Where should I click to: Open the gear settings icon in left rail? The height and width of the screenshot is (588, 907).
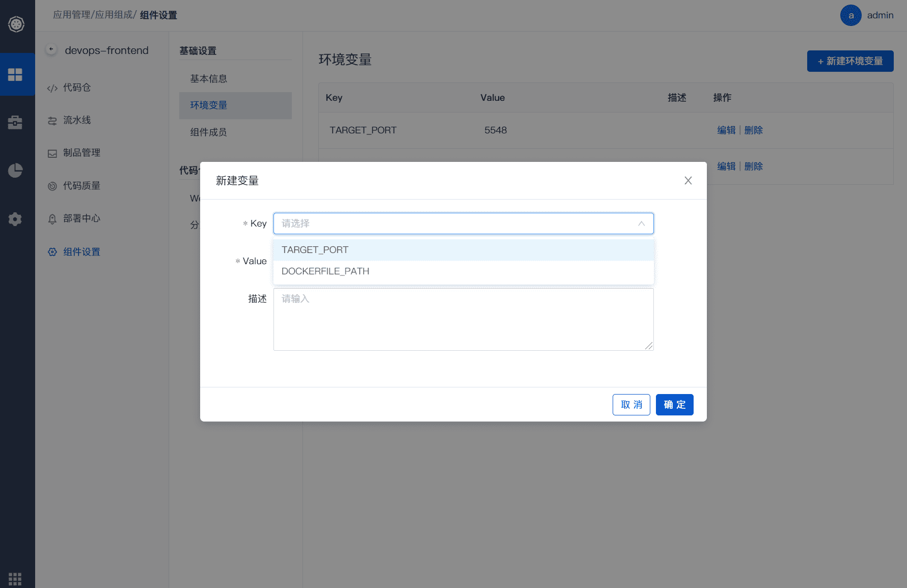coord(15,219)
